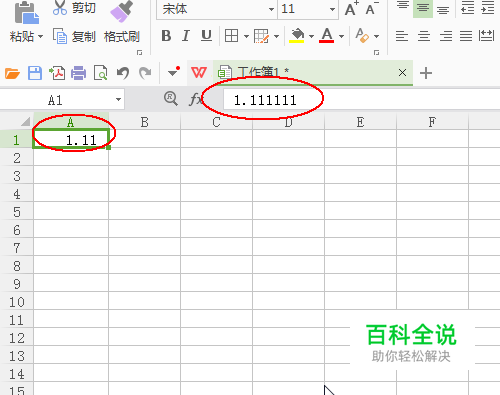Toggle underline formatting
The width and height of the screenshot is (500, 395).
[206, 35]
